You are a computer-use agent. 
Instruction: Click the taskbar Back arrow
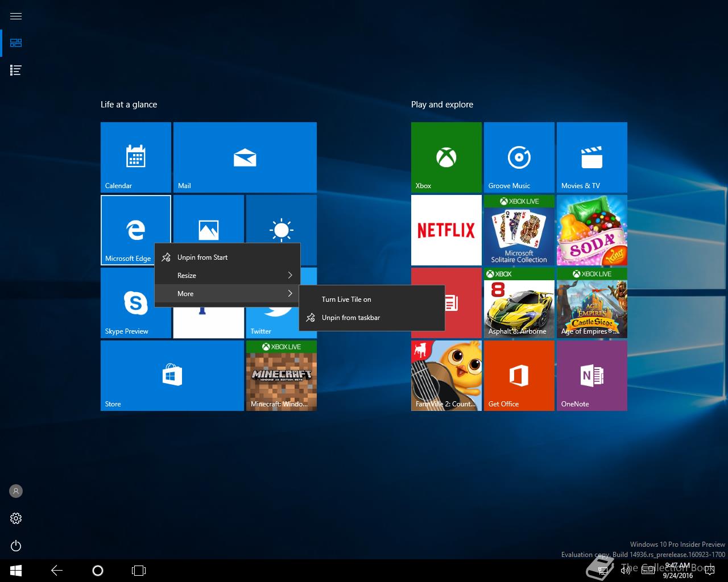(x=57, y=571)
